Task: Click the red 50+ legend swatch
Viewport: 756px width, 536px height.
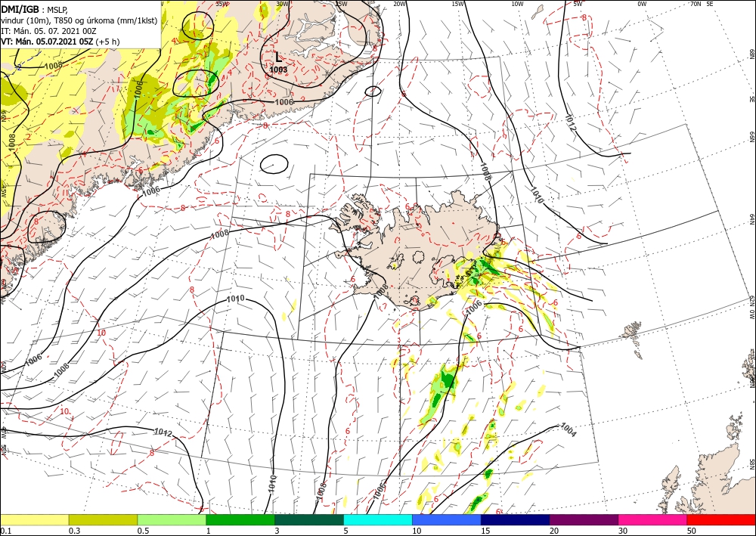Action: (721, 519)
